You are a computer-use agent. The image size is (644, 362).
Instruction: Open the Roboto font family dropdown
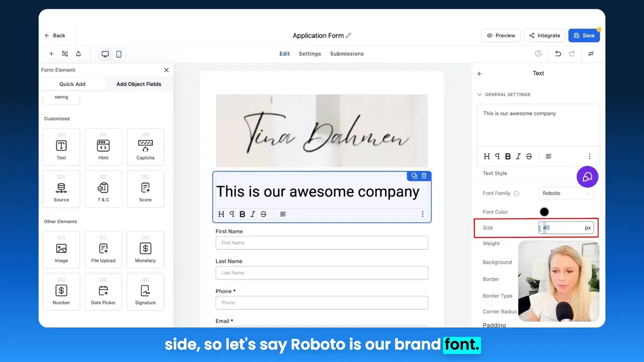click(566, 193)
